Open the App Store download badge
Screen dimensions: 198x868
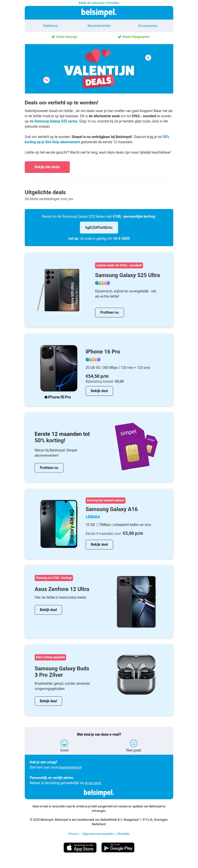pos(80,847)
